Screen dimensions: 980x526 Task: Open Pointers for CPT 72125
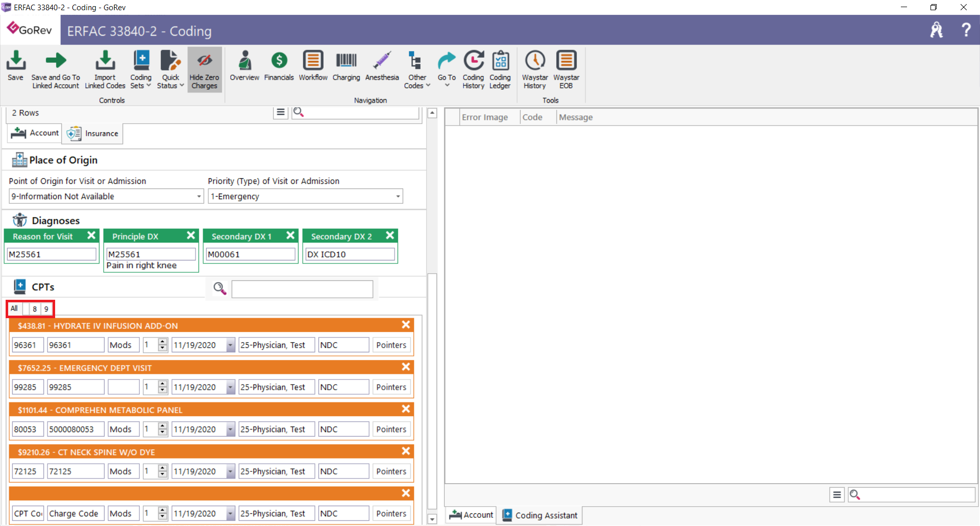point(391,471)
